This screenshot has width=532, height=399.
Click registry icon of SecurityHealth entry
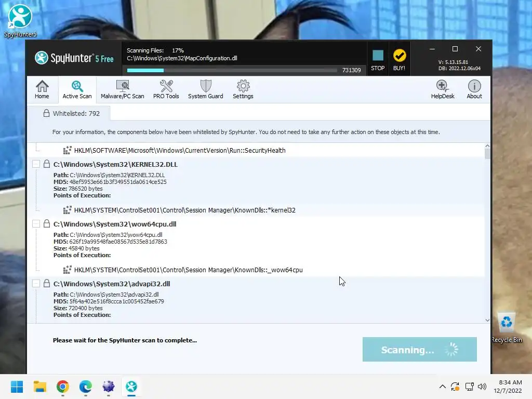(x=67, y=150)
